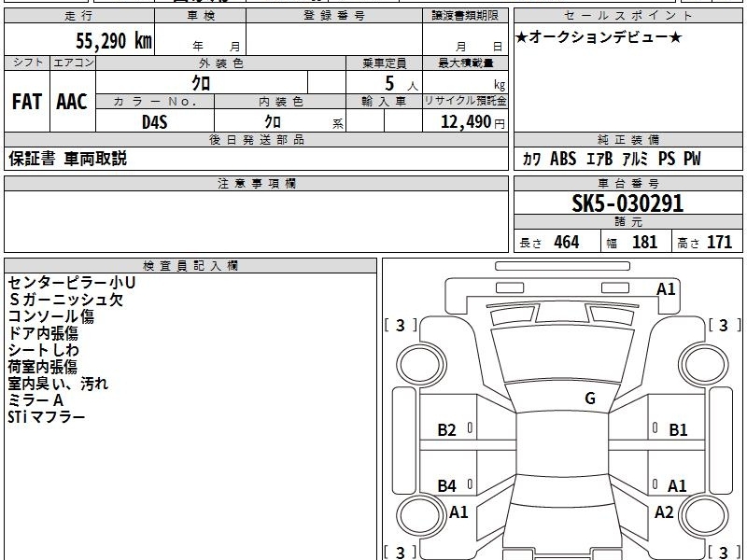Click the 車台番号 header
The height and width of the screenshot is (560, 747).
click(x=627, y=183)
